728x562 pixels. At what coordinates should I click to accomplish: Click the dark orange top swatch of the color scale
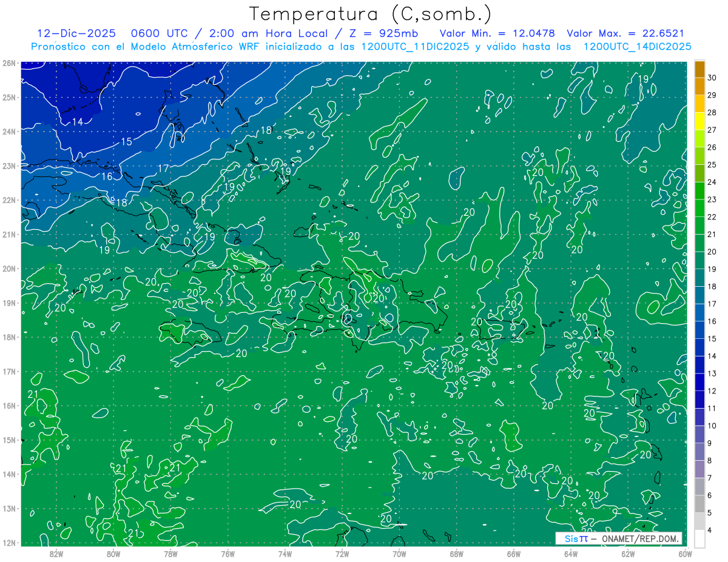699,69
